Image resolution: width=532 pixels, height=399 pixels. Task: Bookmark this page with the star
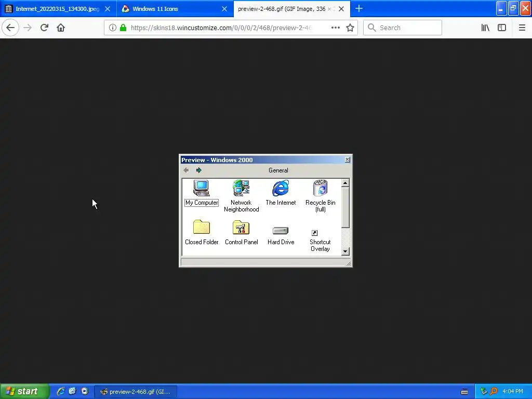pyautogui.click(x=350, y=28)
